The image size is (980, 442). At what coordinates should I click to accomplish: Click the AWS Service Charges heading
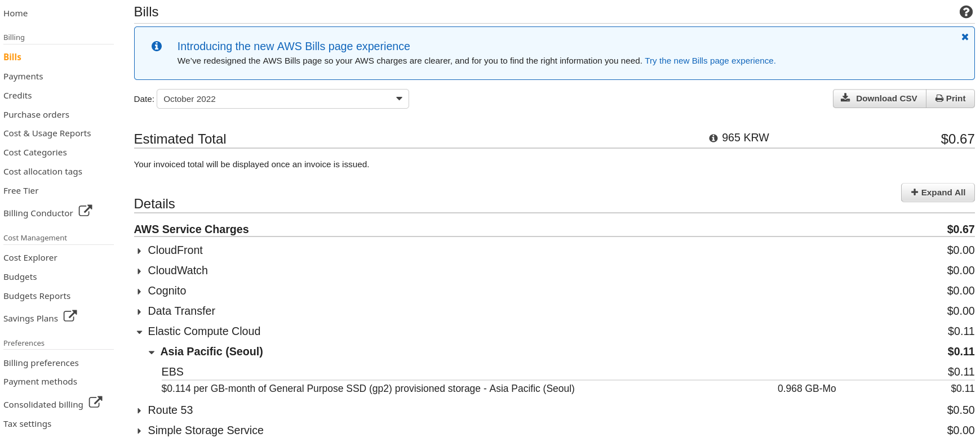click(191, 230)
